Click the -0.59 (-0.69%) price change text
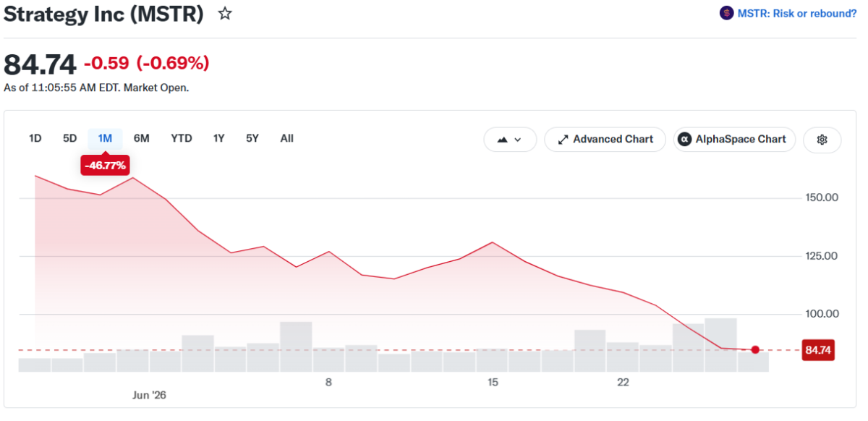Viewport: 868px width, 421px height. [147, 63]
